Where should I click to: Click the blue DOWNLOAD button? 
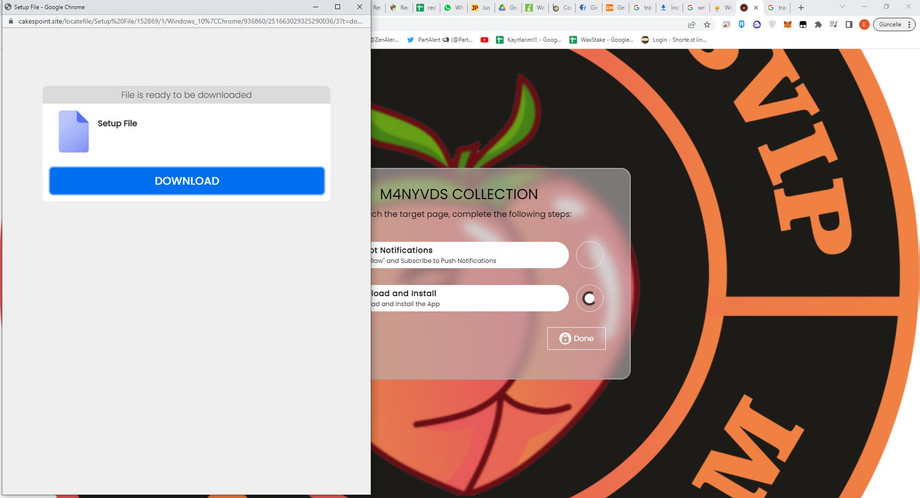187,181
